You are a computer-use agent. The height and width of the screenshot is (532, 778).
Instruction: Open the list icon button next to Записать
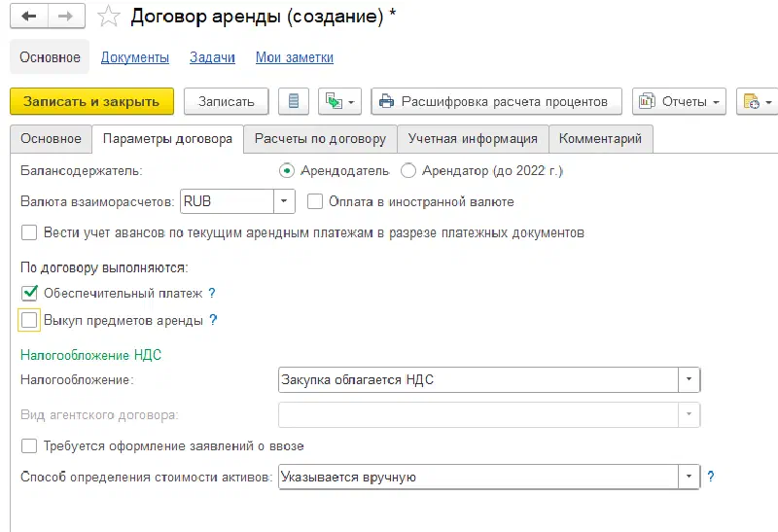pos(294,101)
